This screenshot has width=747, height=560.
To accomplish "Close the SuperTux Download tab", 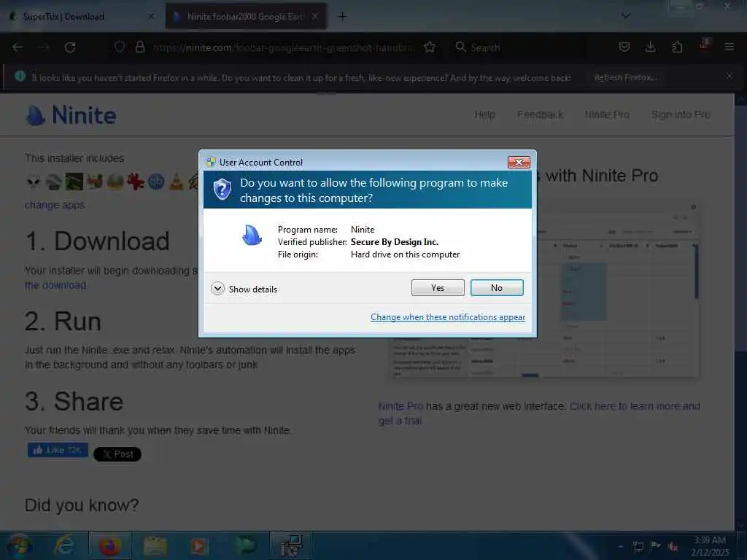I will pyautogui.click(x=151, y=16).
